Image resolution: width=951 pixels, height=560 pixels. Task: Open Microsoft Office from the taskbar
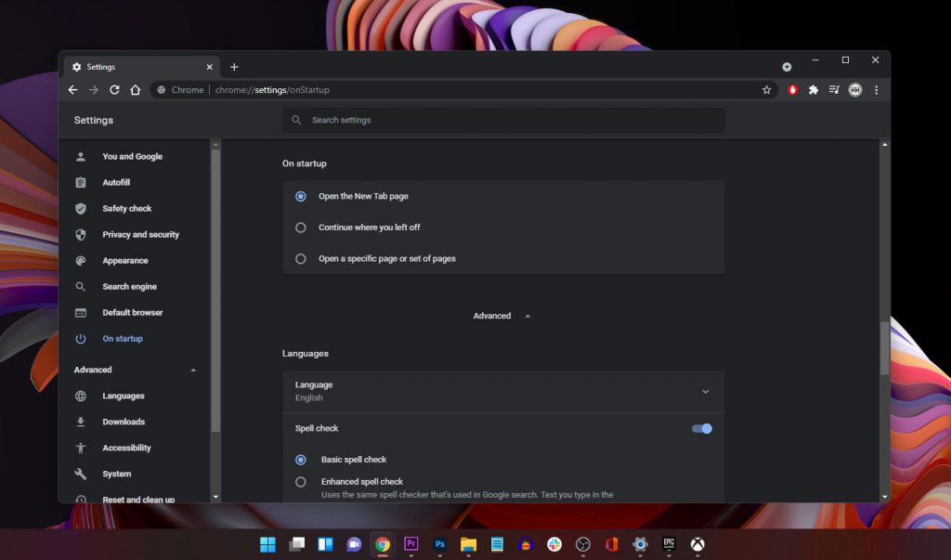pos(611,545)
